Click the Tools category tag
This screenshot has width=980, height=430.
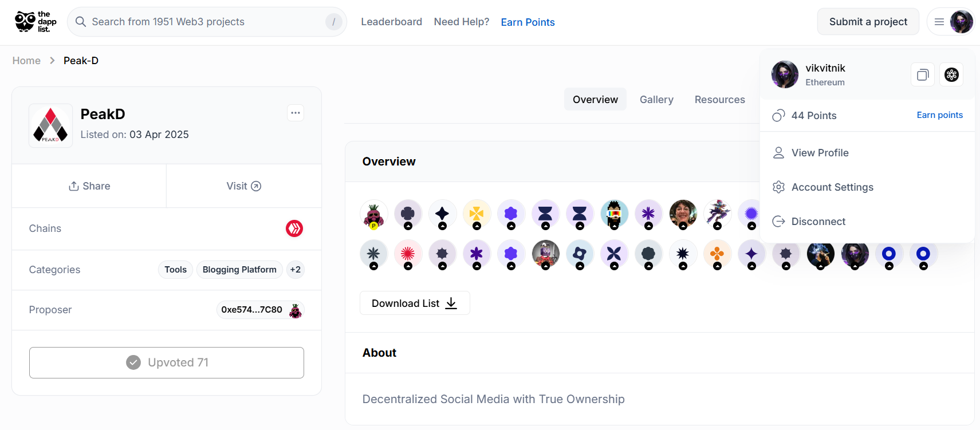coord(175,270)
